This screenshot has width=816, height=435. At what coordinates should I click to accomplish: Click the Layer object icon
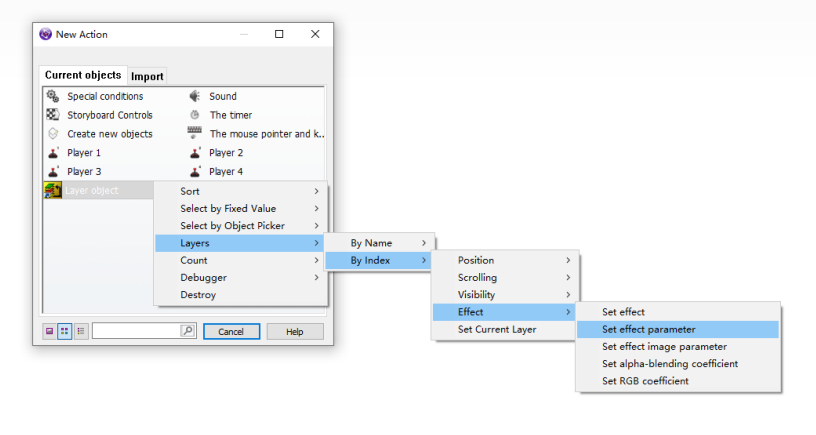click(x=53, y=190)
